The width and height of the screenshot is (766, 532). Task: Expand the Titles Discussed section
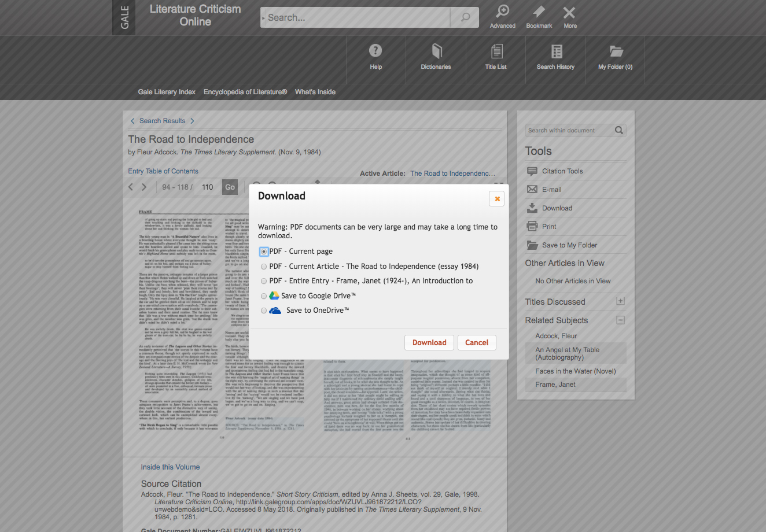point(620,301)
